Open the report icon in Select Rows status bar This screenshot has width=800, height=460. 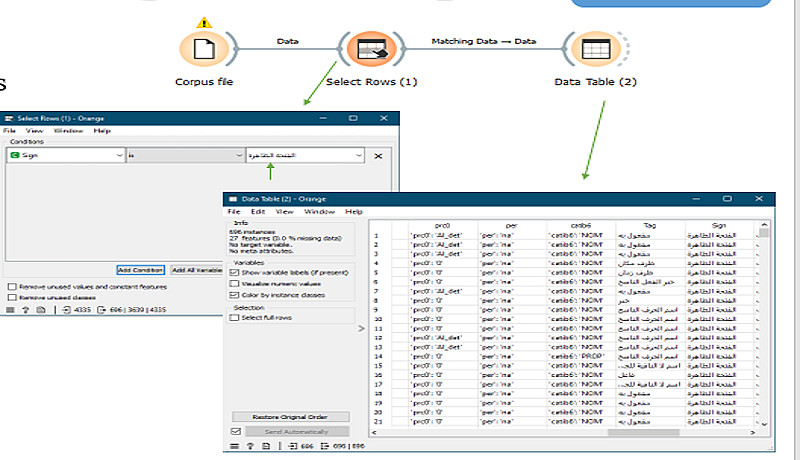point(41,310)
